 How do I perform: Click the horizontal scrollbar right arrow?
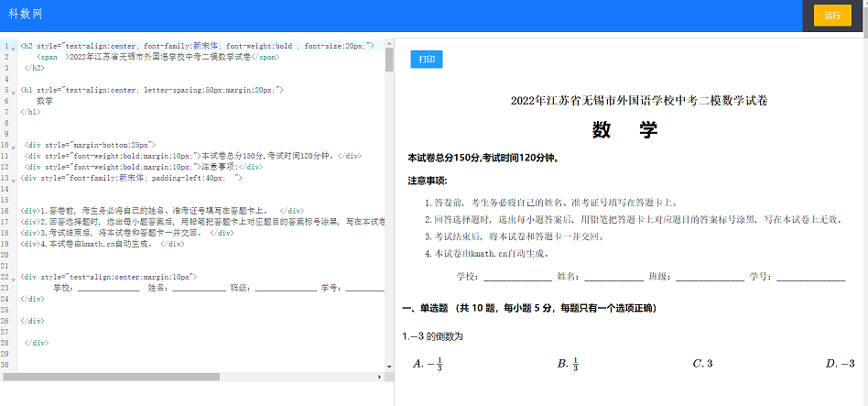[x=380, y=377]
